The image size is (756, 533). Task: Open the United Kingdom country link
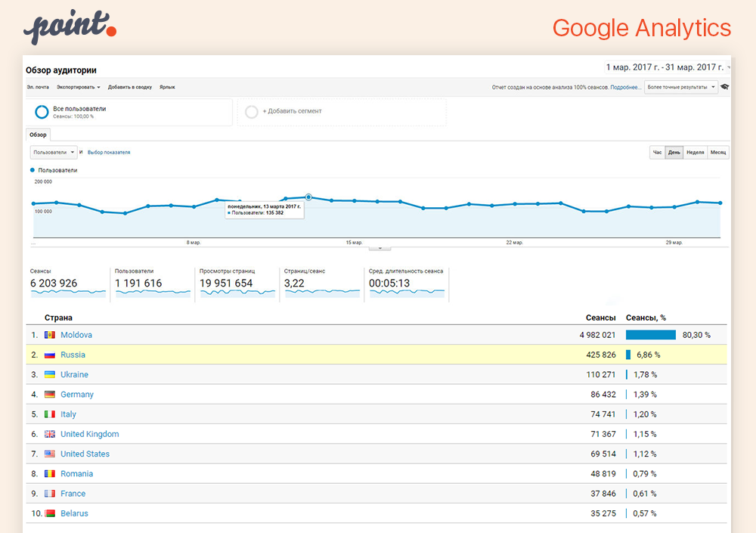coord(90,434)
